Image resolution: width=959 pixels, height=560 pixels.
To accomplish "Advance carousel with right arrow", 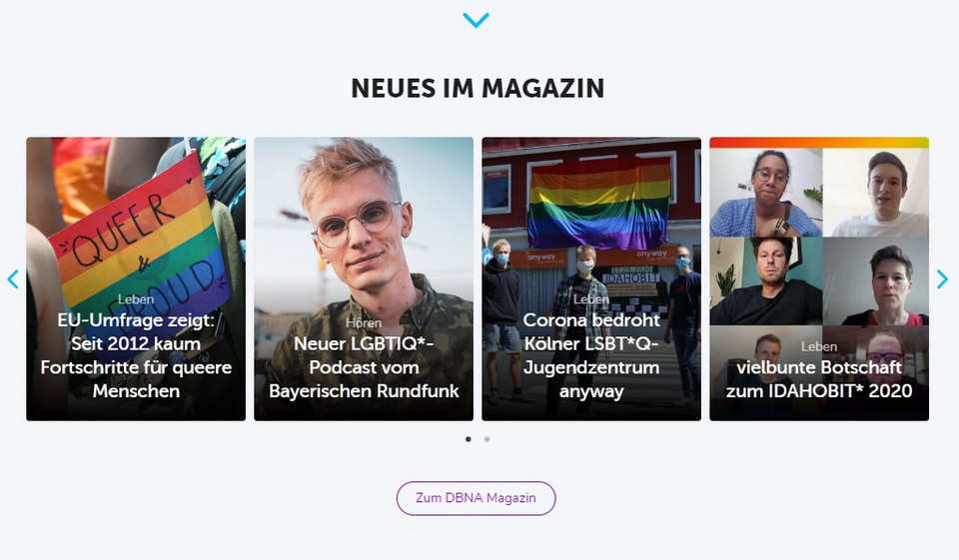I will point(942,280).
